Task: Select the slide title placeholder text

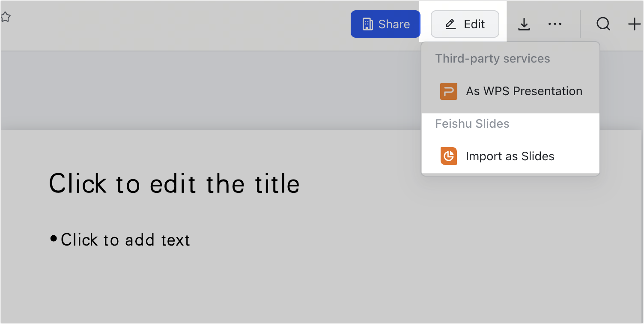Action: point(174,183)
